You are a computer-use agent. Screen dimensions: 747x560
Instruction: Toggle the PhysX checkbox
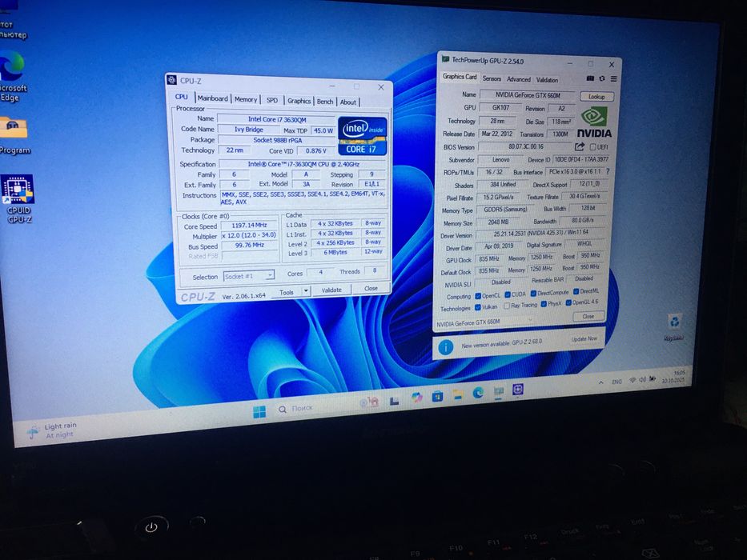(x=544, y=304)
